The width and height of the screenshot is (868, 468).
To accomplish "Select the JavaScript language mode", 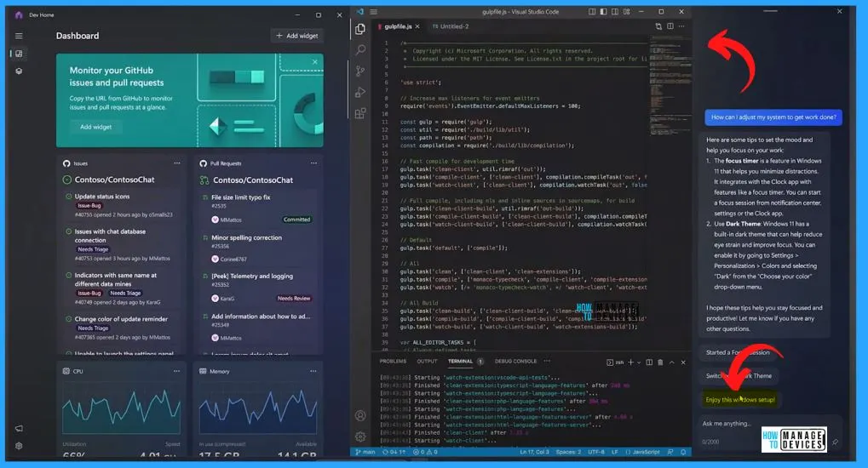I will point(643,452).
